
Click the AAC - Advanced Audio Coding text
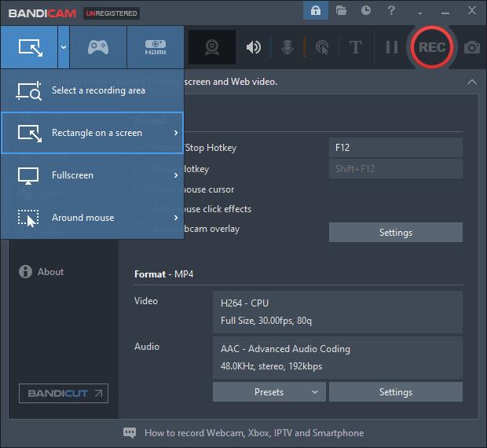pos(285,349)
